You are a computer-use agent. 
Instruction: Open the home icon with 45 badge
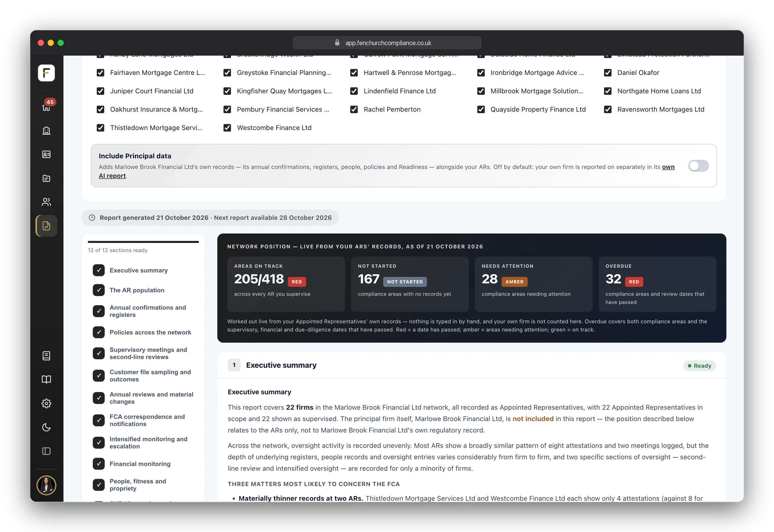(46, 107)
